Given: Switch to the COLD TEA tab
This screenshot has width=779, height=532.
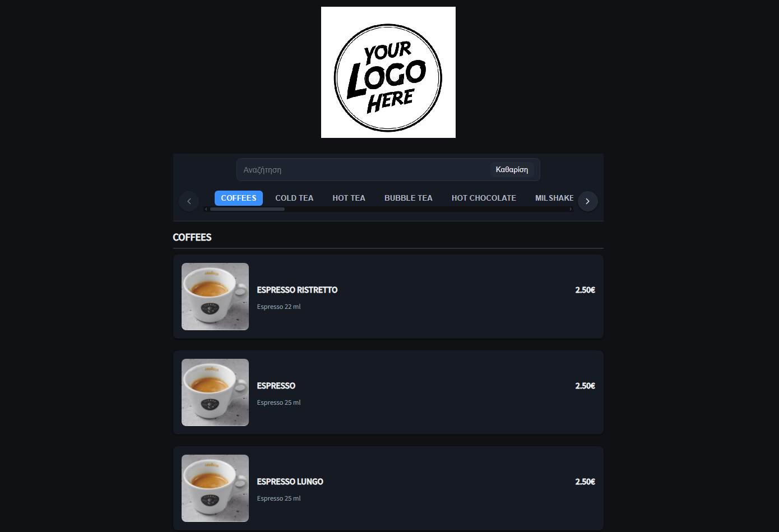Looking at the screenshot, I should pos(294,198).
